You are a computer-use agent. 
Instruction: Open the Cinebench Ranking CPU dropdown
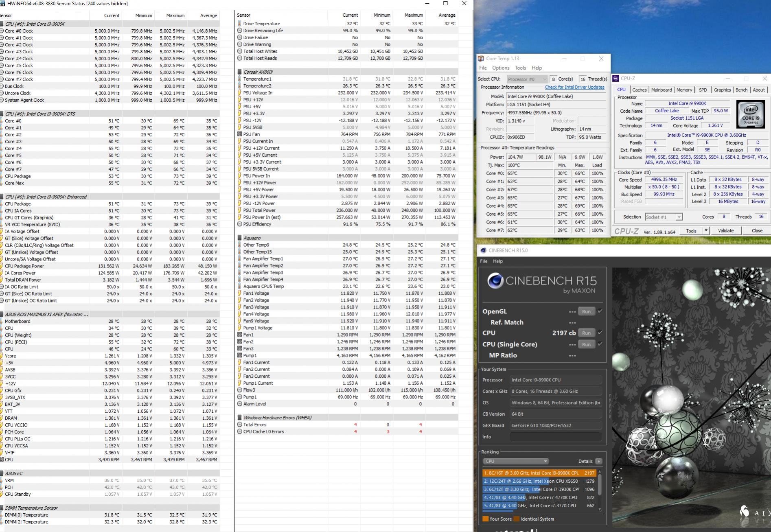(x=515, y=462)
